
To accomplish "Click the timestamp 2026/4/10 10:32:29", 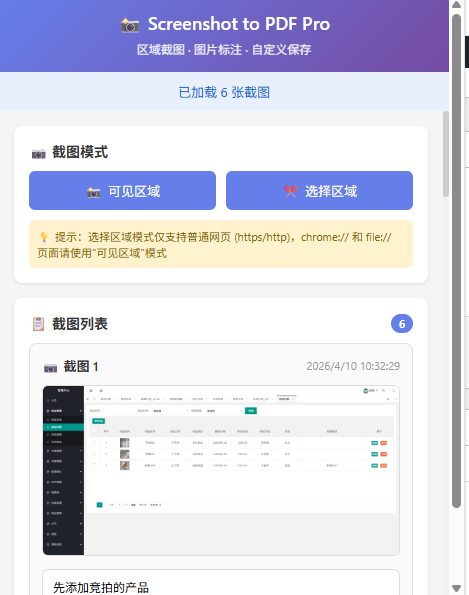I will coord(353,366).
